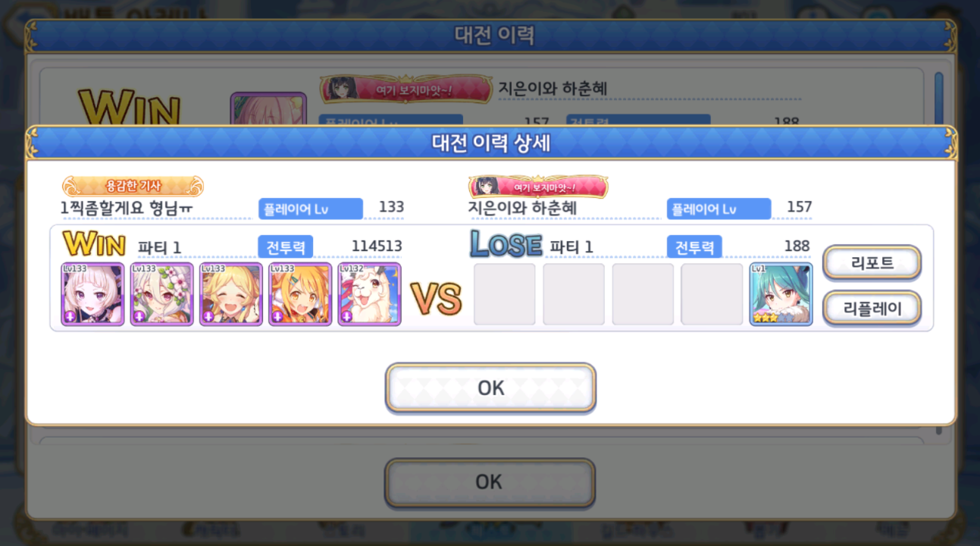This screenshot has width=980, height=546.
Task: Open the 리포트 report button
Action: [x=872, y=263]
